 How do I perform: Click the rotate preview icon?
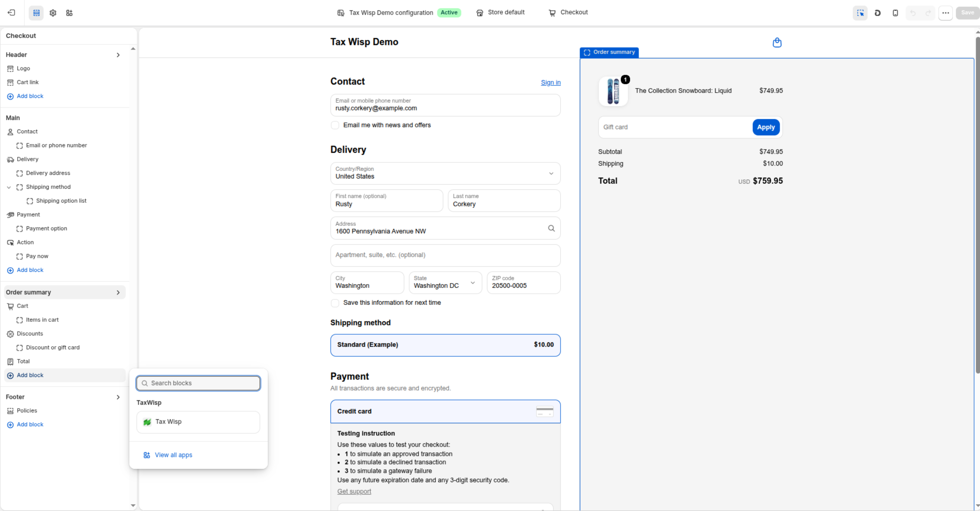878,13
